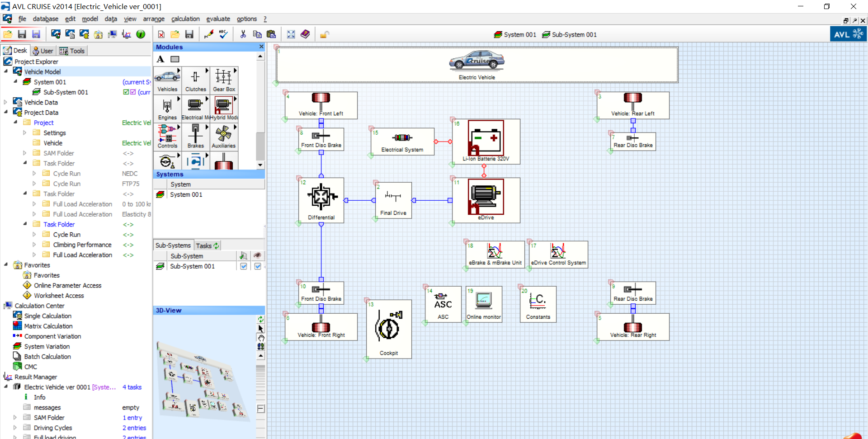Toggle Sub-System 001 active checkbox in table
Screen dimensions: 868x439
click(x=243, y=266)
